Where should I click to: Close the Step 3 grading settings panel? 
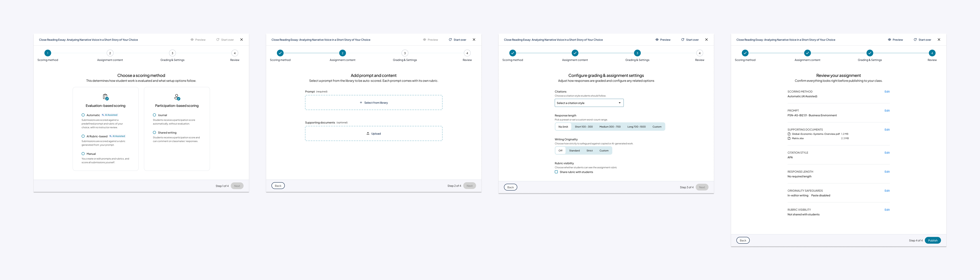pos(706,40)
